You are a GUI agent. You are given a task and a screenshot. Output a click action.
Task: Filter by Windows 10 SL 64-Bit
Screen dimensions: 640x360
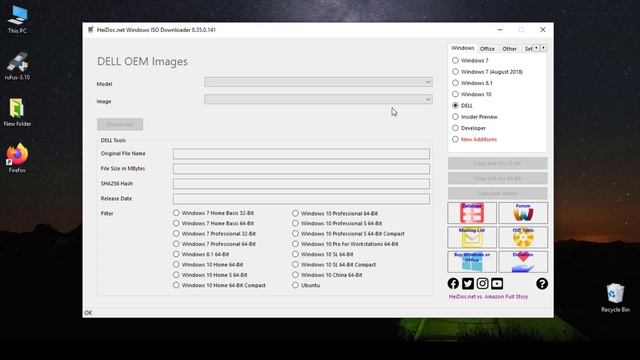(295, 254)
